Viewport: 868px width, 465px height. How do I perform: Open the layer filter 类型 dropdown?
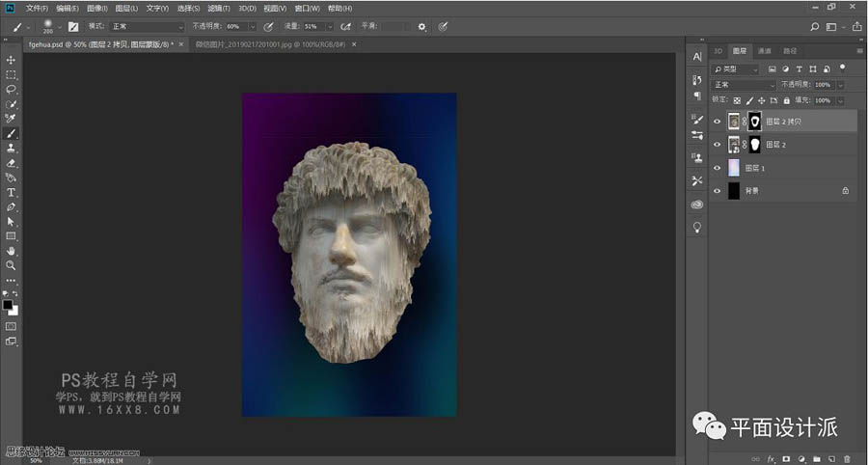coord(735,69)
